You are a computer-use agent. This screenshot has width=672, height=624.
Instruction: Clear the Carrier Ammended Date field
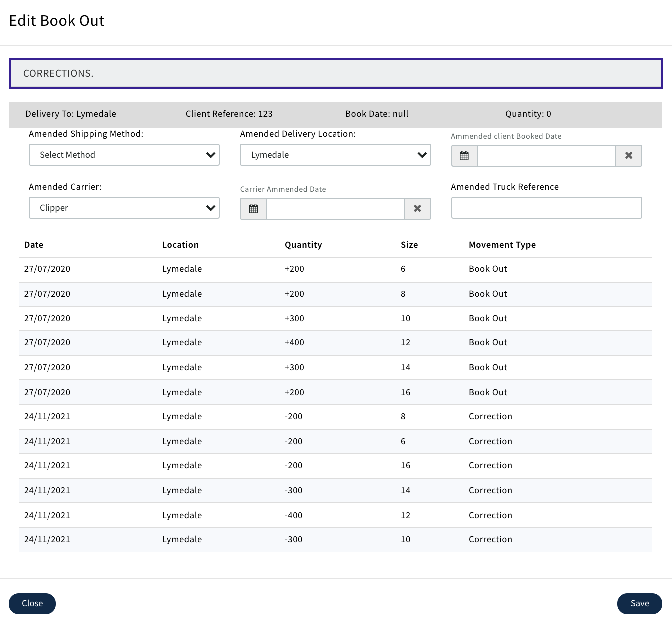[x=417, y=209]
